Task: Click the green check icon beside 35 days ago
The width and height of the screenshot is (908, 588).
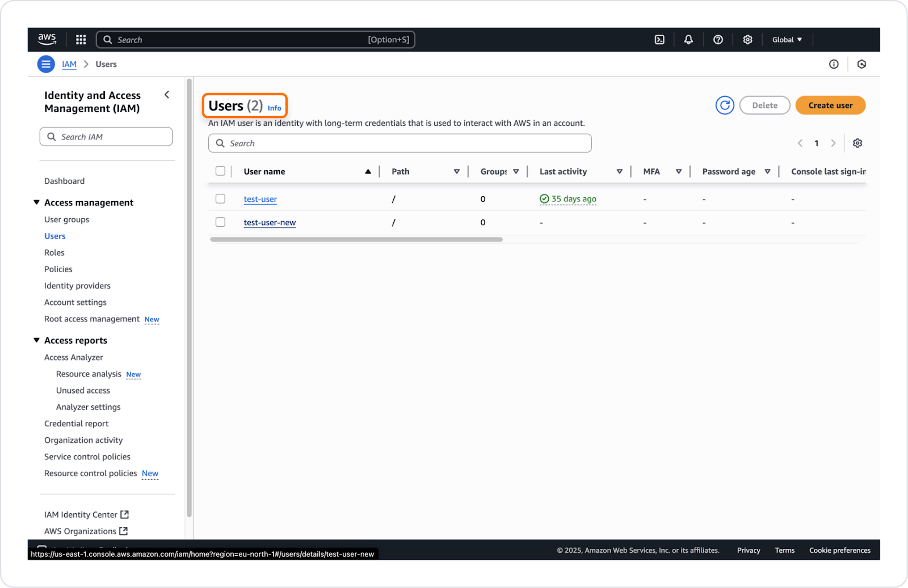Action: pyautogui.click(x=544, y=198)
